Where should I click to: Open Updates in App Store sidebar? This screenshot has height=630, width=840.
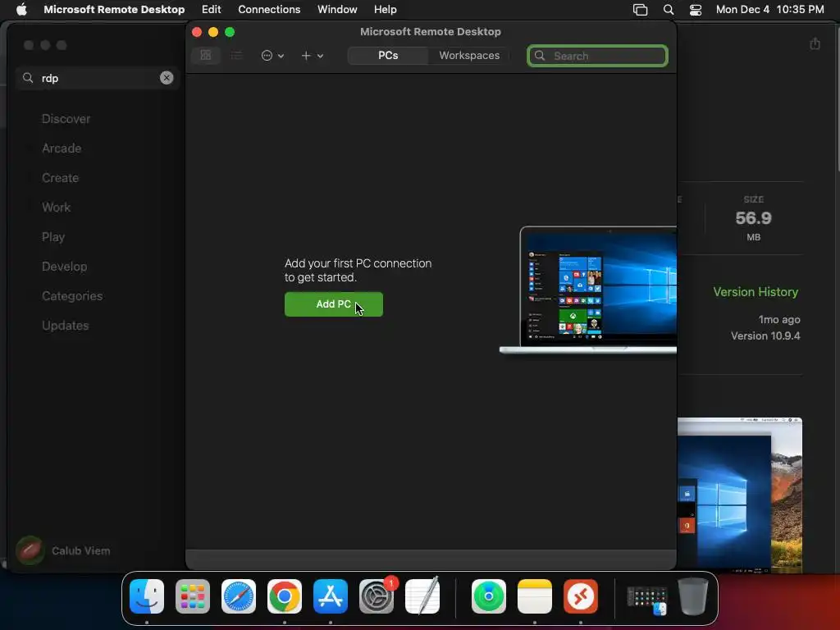click(66, 325)
